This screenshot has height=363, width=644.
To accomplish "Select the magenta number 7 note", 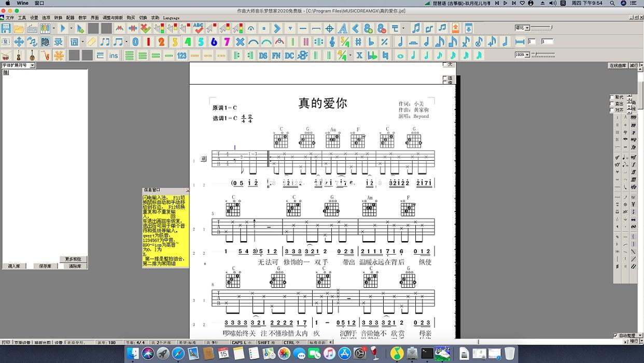I will [227, 41].
